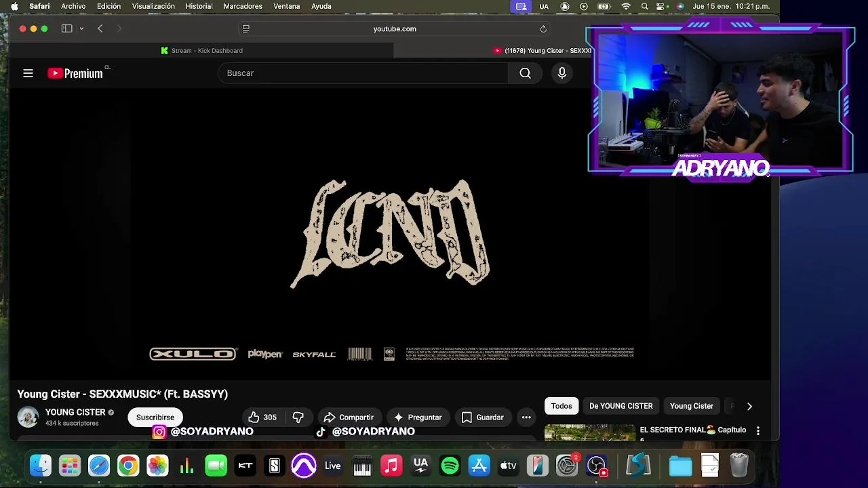The width and height of the screenshot is (868, 488).
Task: Open Photos app from the Dock
Action: click(157, 466)
